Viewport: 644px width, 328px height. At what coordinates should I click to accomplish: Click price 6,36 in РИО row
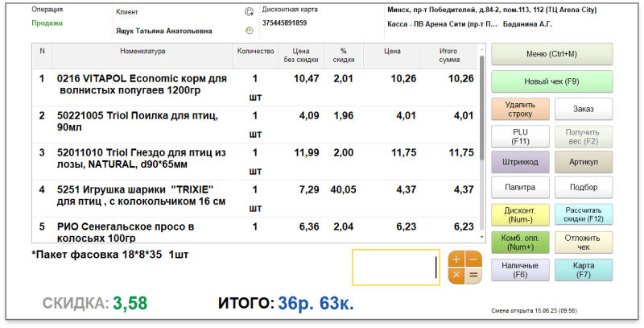pyautogui.click(x=309, y=227)
